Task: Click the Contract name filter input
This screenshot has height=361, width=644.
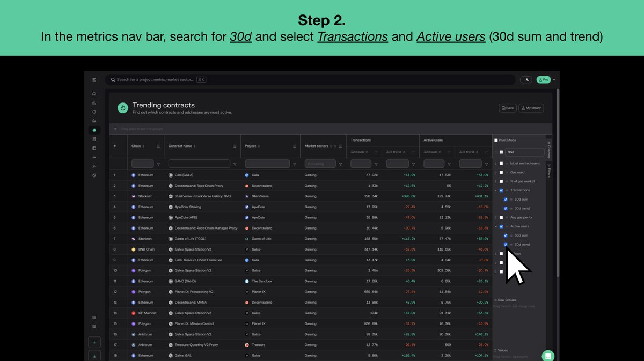Action: [x=199, y=164]
